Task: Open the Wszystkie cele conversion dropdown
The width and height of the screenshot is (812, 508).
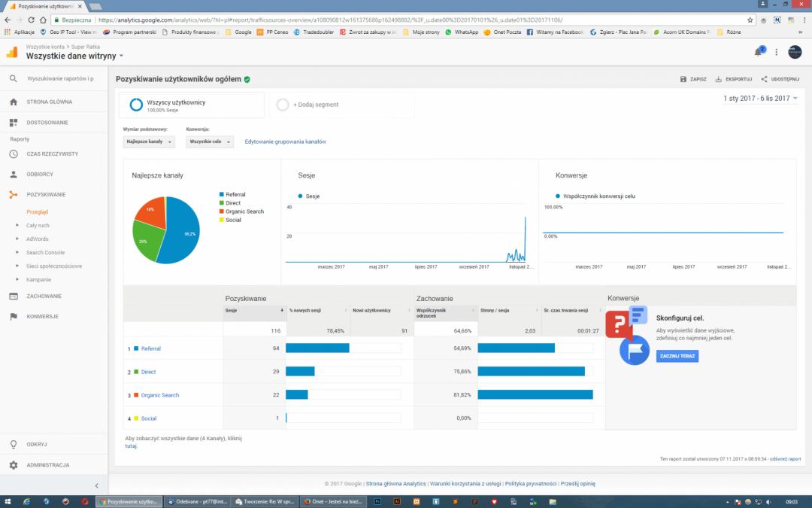Action: tap(209, 141)
